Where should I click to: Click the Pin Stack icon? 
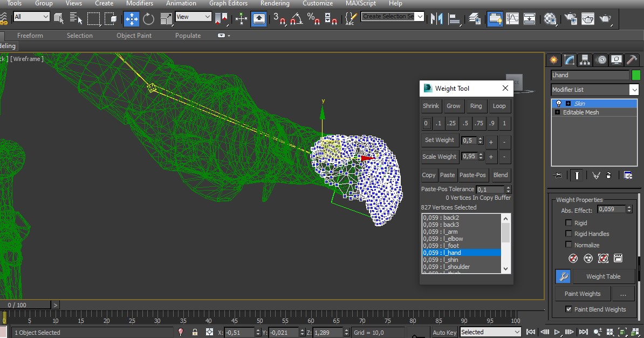(x=558, y=175)
